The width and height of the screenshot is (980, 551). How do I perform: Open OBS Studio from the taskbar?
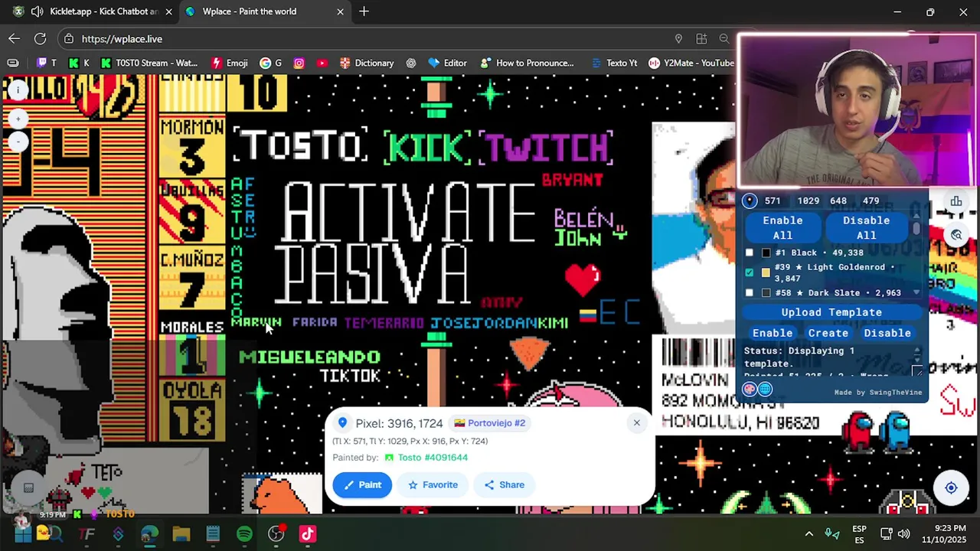276,533
